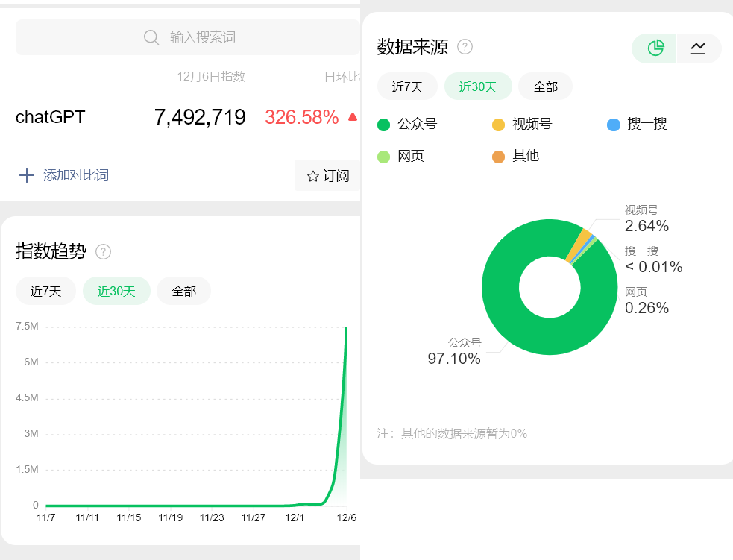
Task: Open the help icon beside 指数趋势
Action: (x=103, y=252)
